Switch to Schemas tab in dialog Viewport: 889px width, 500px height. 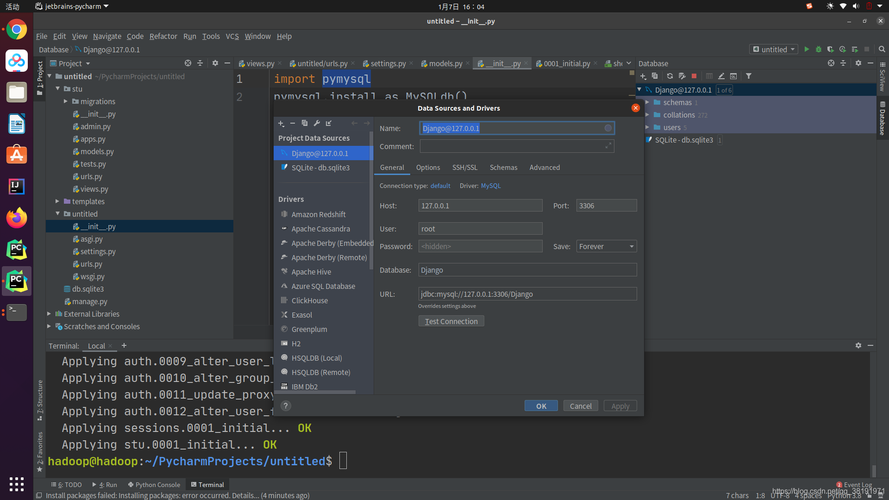(503, 167)
